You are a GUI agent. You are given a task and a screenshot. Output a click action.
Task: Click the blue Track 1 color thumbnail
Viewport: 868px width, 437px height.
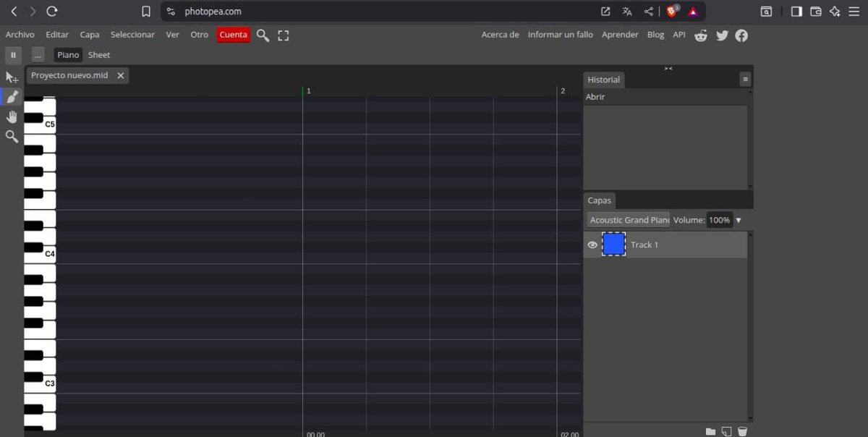[x=613, y=245]
